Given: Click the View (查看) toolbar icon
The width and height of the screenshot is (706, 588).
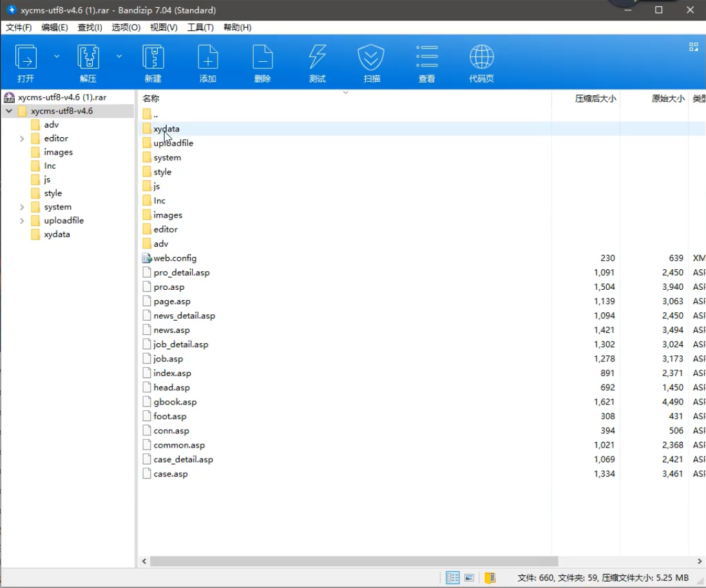Looking at the screenshot, I should pos(426,58).
